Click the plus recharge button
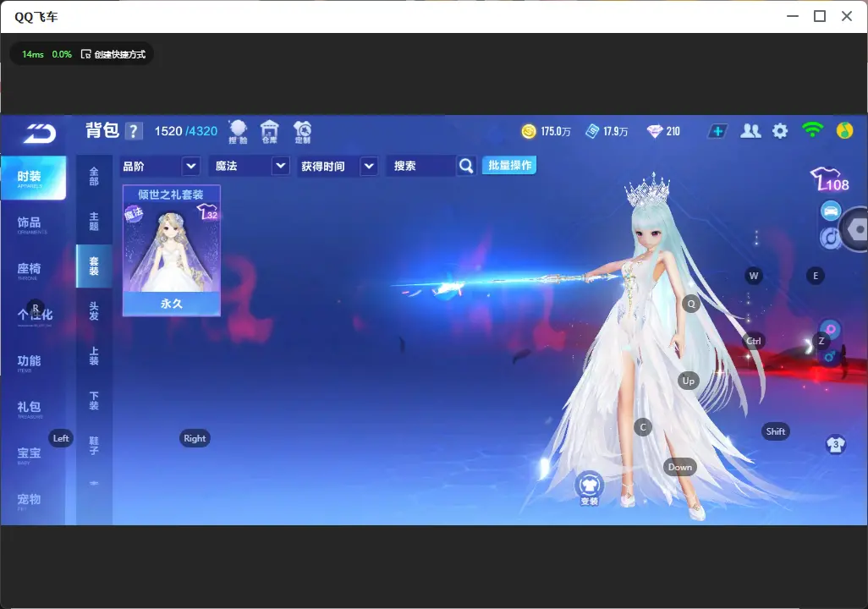Screen dimensions: 868x609 click(x=717, y=131)
